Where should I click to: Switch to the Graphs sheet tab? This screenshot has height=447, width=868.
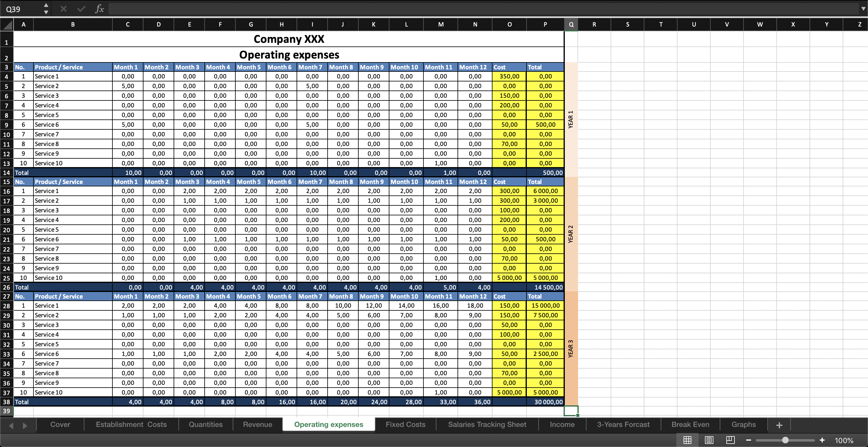(744, 425)
